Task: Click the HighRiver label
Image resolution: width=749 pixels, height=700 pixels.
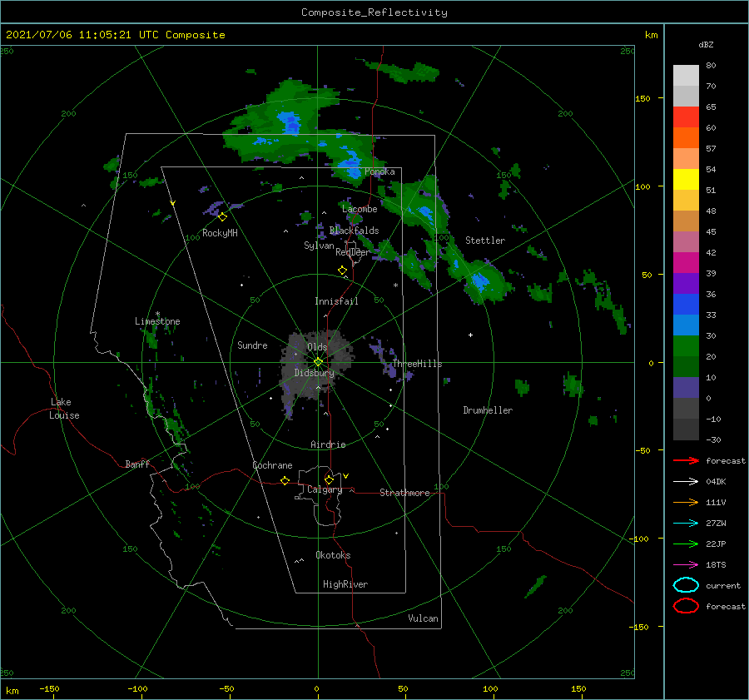Action: 345,584
